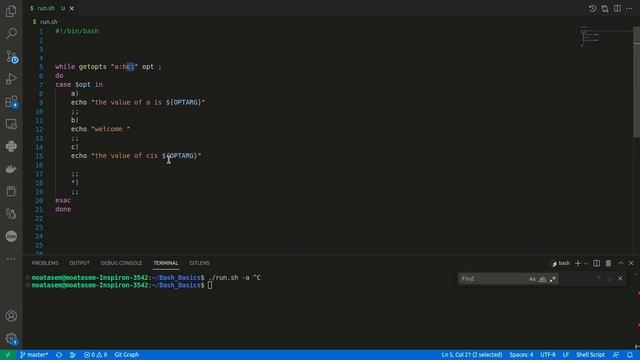Open notifications bell in status bar
Image resolution: width=640 pixels, height=360 pixels.
pos(630,355)
